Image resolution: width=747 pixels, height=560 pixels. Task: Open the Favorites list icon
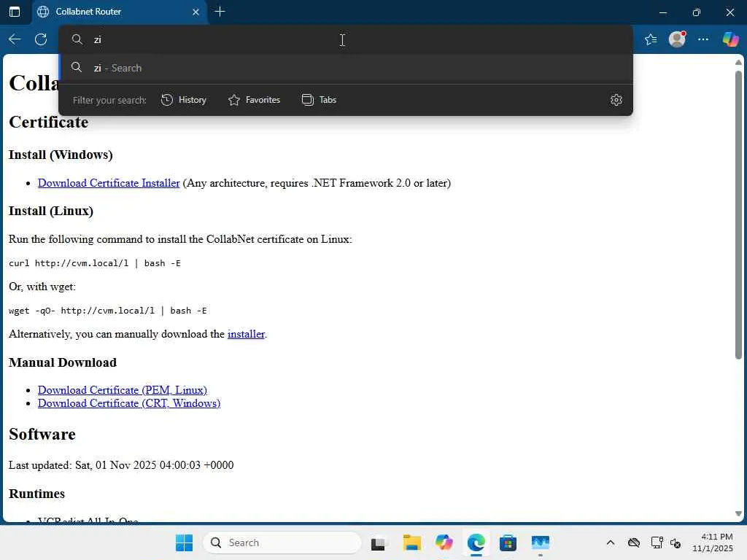point(651,39)
